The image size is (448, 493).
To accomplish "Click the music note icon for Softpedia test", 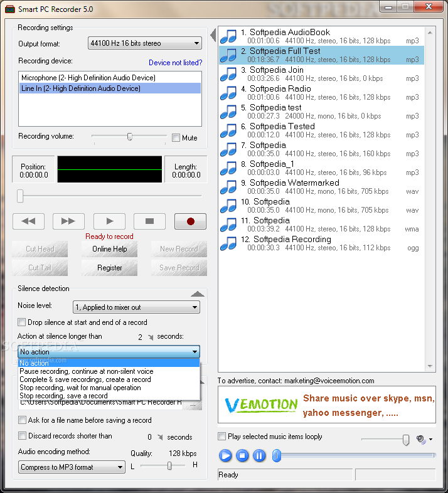I will tap(228, 112).
